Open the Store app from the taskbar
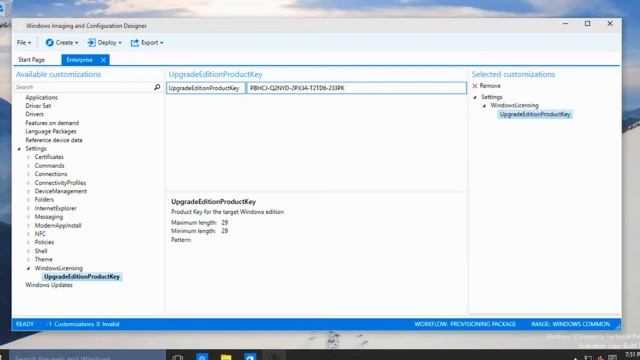Viewport: 640px width, 360px height. click(x=250, y=357)
